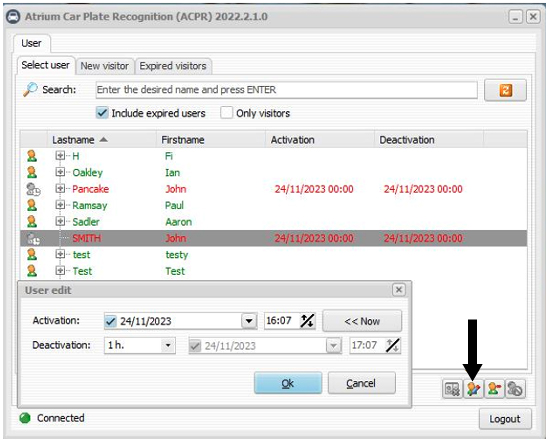This screenshot has height=443, width=550.
Task: Sort by the Deactivation column header
Action: (429, 140)
